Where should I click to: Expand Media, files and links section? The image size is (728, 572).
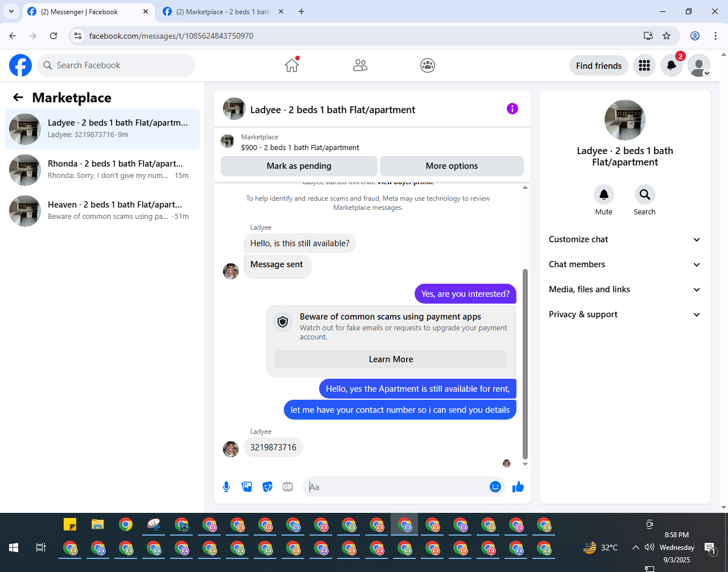coord(625,289)
